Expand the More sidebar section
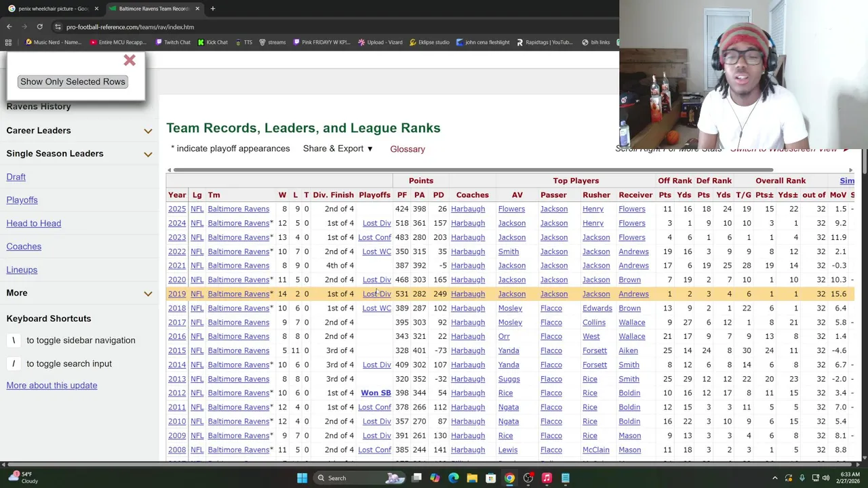Viewport: 868px width, 488px height. coord(148,293)
